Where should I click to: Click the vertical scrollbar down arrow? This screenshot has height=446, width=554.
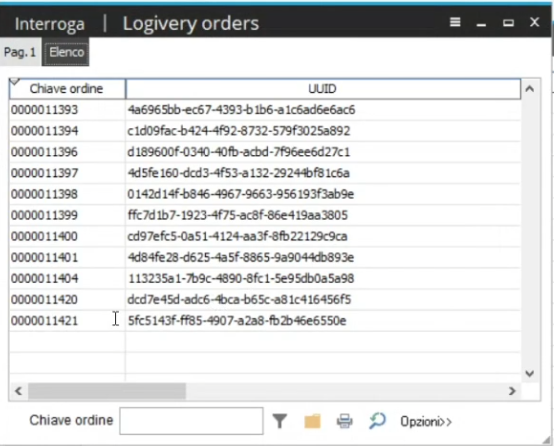[529, 373]
